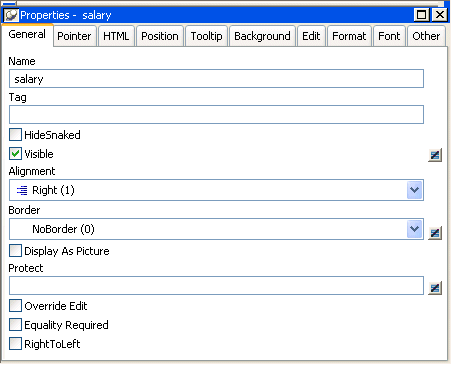
Task: Switch to the Format tab
Action: click(349, 36)
